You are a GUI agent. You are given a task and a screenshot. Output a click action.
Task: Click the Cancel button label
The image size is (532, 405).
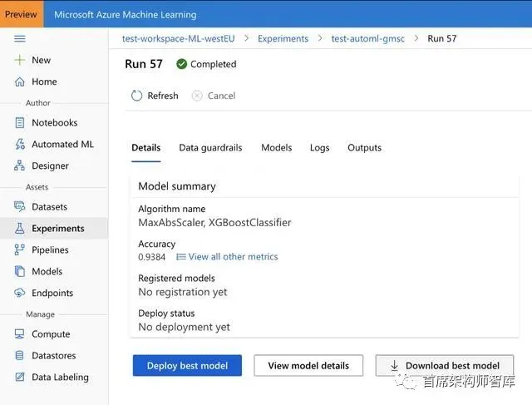(222, 96)
